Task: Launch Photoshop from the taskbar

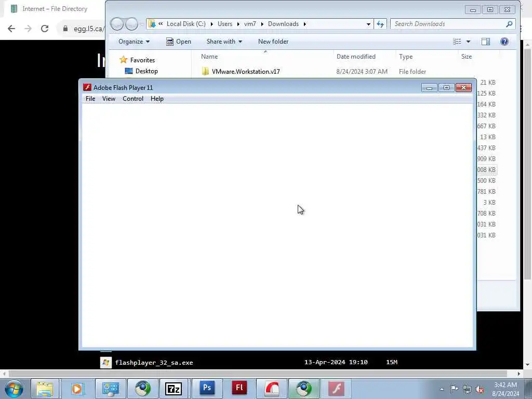Action: coord(207,389)
